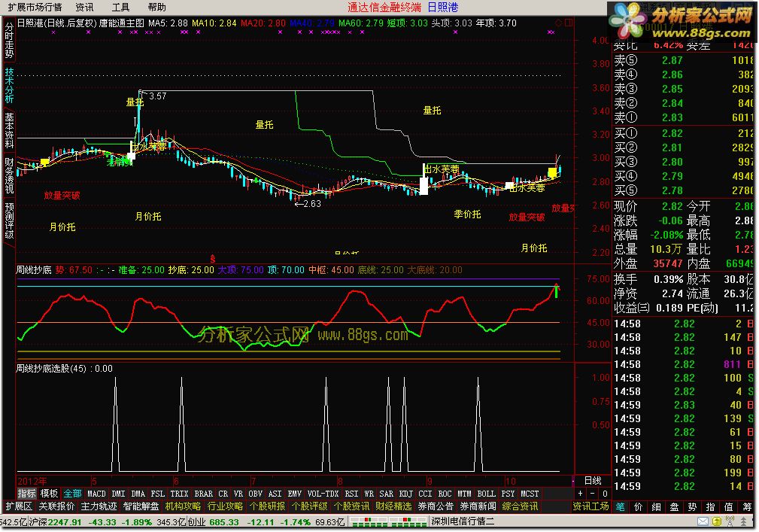Choose the BOLL indicator

click(486, 494)
